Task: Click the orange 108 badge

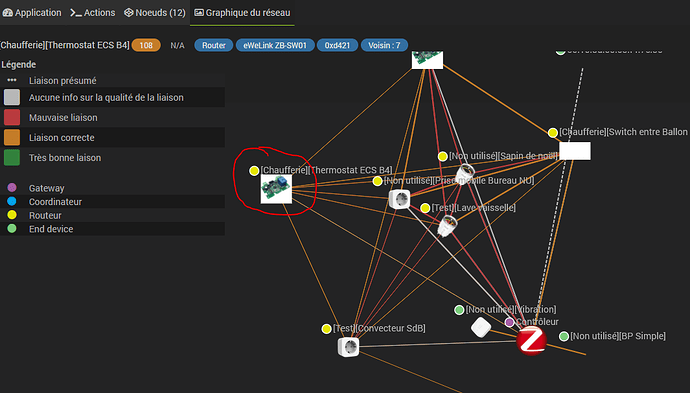Action: (146, 45)
